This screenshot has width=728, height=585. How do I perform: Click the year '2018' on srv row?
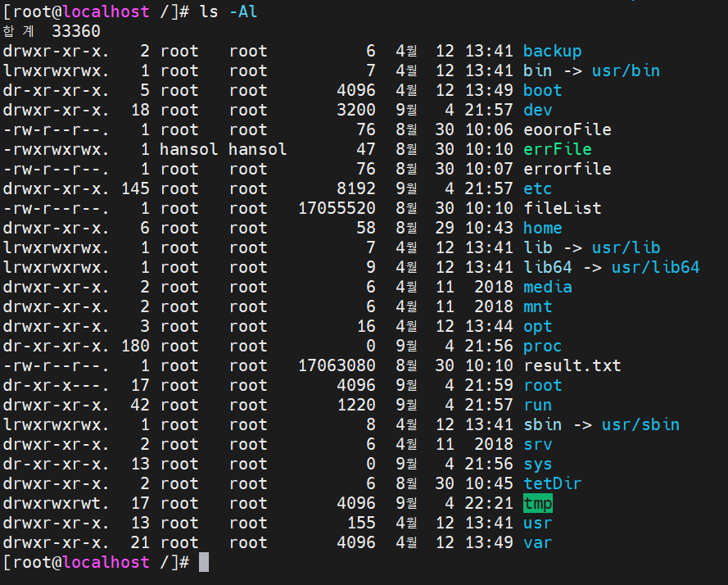[494, 444]
